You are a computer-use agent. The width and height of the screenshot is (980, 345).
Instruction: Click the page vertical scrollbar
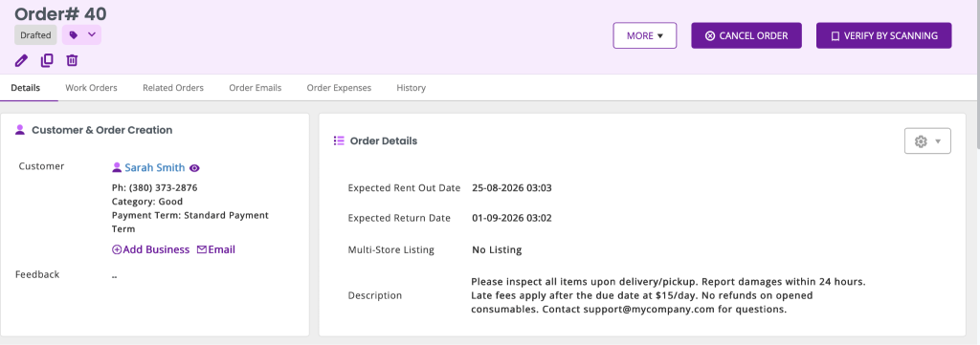click(x=977, y=75)
